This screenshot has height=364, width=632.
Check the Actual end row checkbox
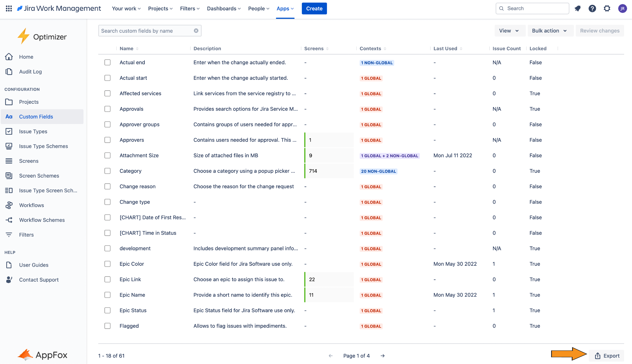[108, 62]
